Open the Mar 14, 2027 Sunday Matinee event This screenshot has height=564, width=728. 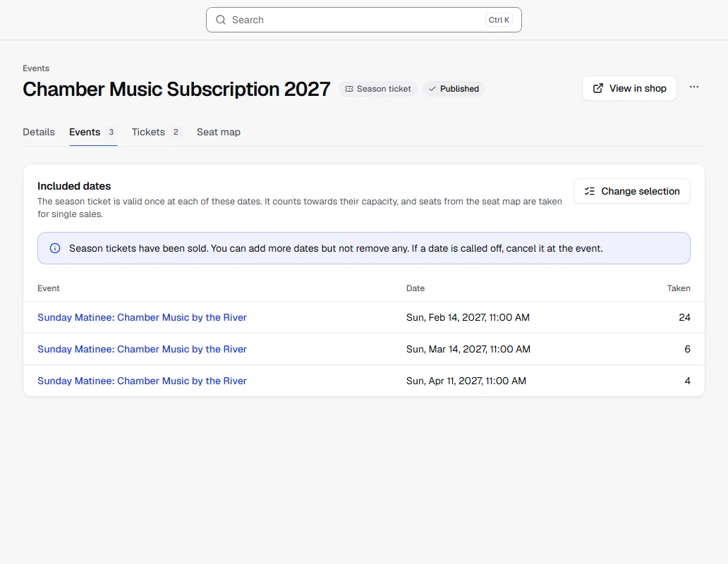point(142,349)
